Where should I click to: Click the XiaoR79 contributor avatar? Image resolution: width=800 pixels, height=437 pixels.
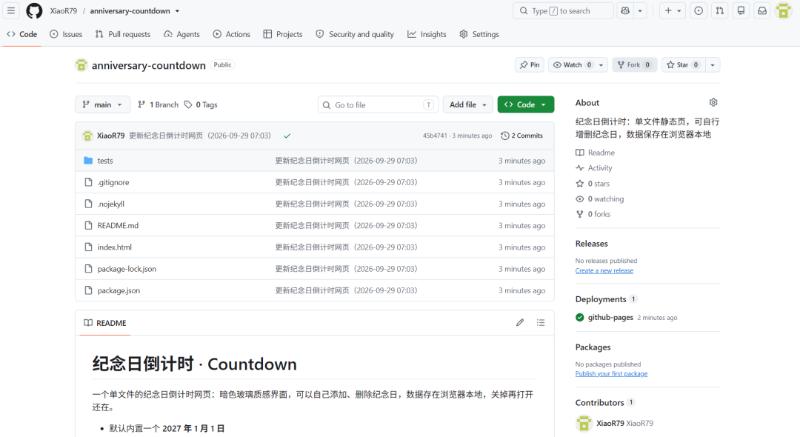584,423
